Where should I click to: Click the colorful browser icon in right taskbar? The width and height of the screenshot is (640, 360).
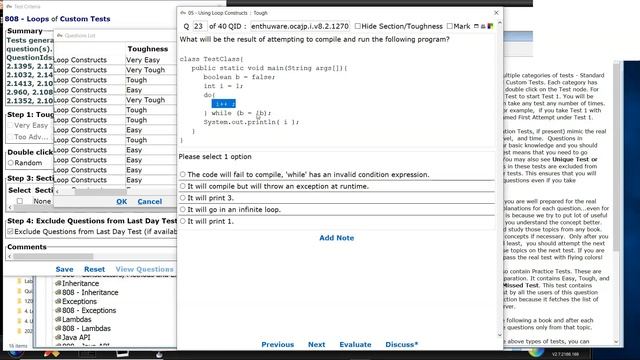point(536,352)
